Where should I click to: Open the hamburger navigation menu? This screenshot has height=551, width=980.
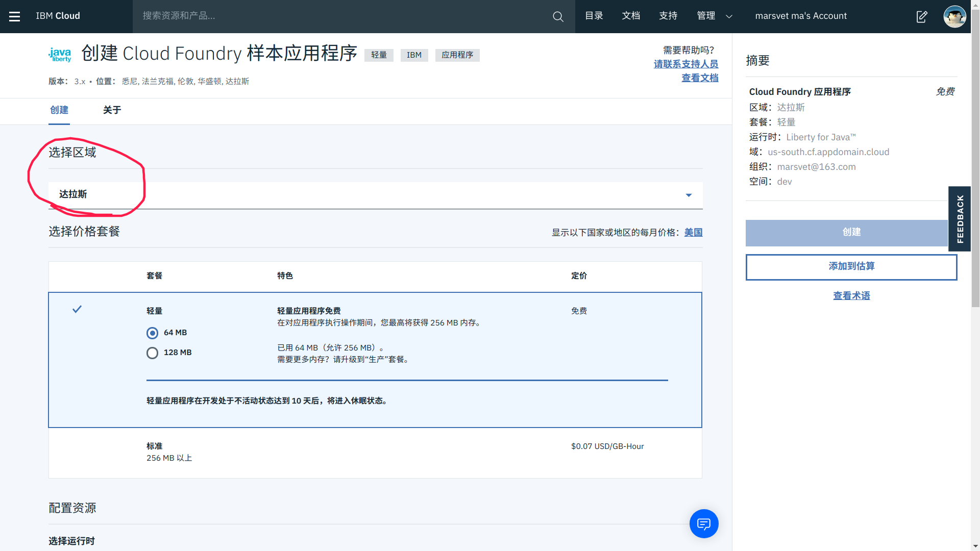click(x=15, y=16)
